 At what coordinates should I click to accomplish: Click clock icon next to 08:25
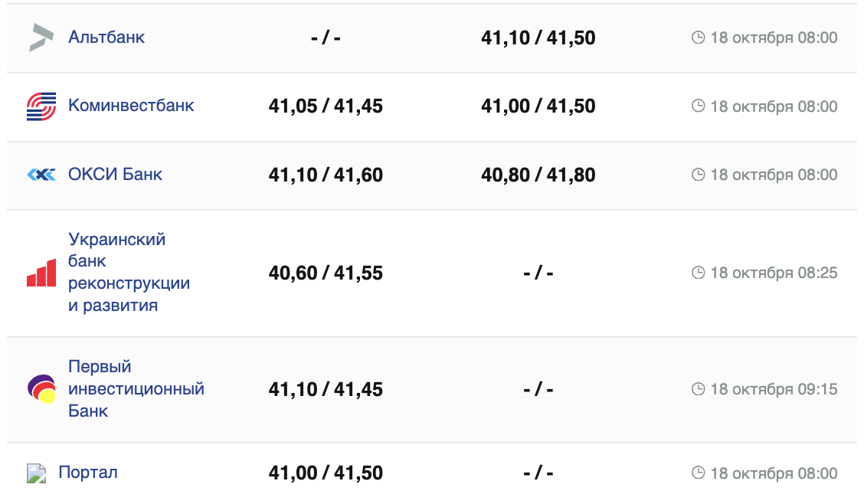(x=698, y=273)
